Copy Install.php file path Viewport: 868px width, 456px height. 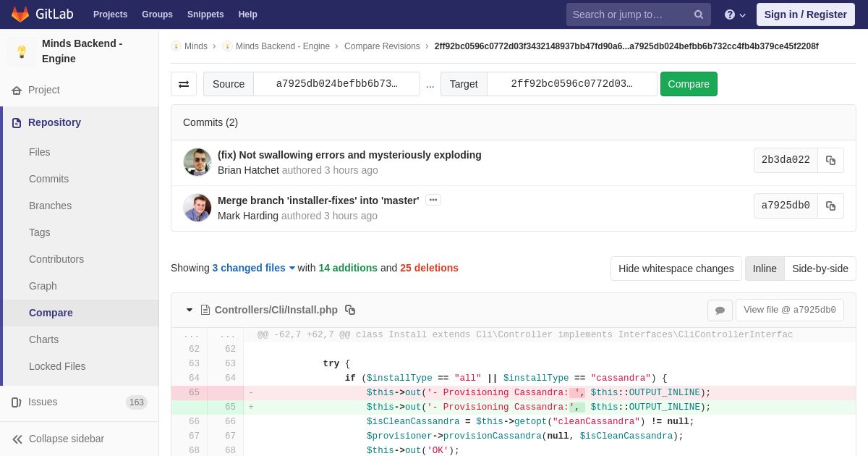point(350,310)
